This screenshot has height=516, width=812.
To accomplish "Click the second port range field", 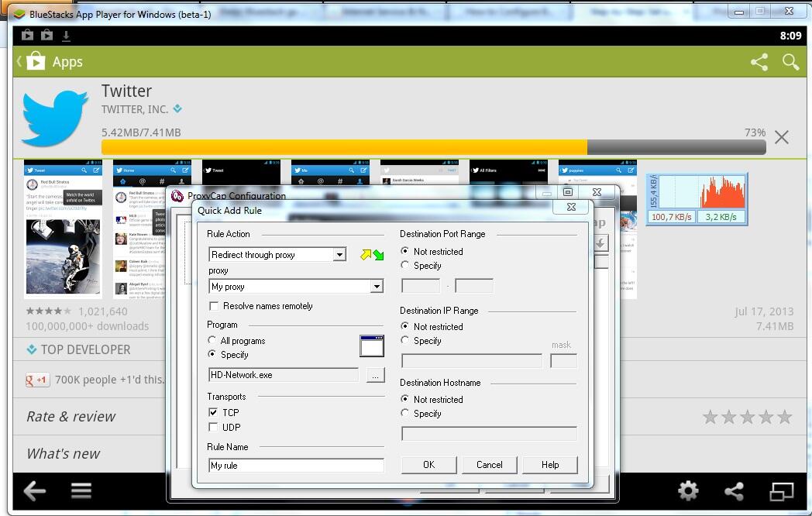I will pos(474,285).
